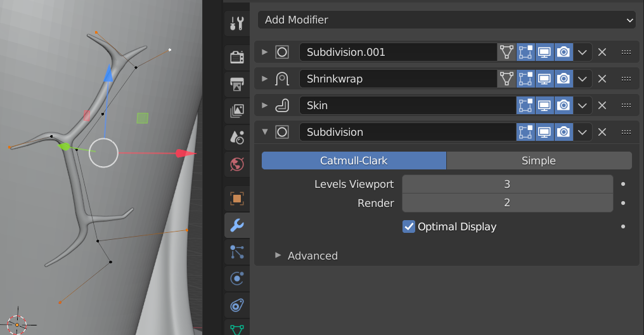644x335 pixels.
Task: Toggle edit mode display for Skin
Action: pos(525,105)
